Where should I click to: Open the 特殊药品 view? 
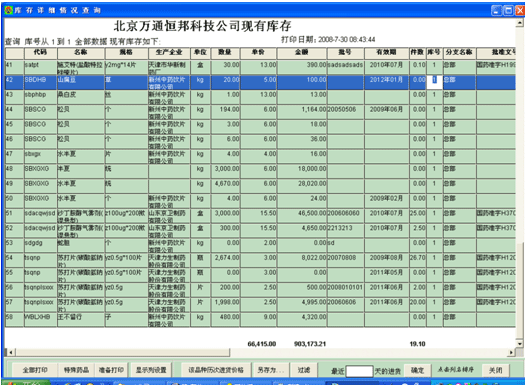click(76, 370)
